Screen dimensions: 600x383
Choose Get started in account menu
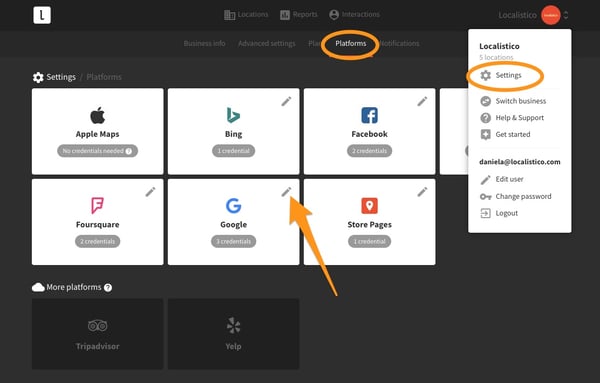[x=505, y=134]
